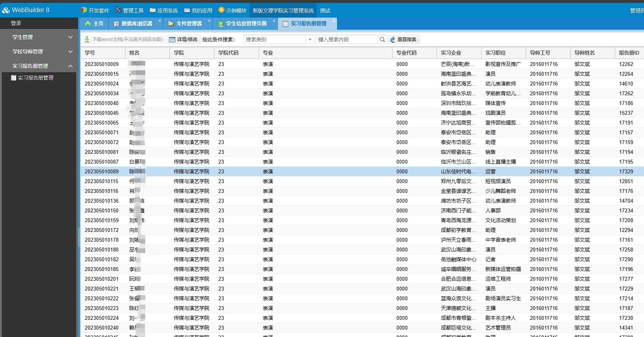
Task: Close the 实习报告册管理 tab
Action: coord(334,21)
